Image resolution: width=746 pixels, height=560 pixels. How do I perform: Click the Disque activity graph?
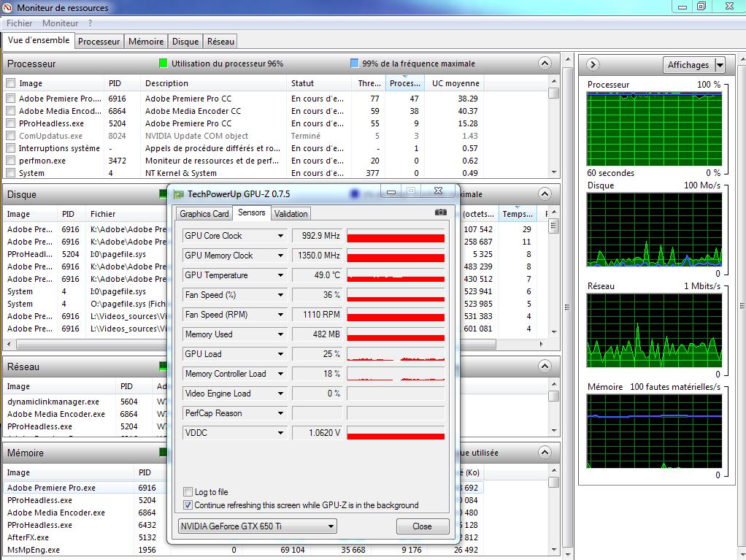pyautogui.click(x=654, y=229)
